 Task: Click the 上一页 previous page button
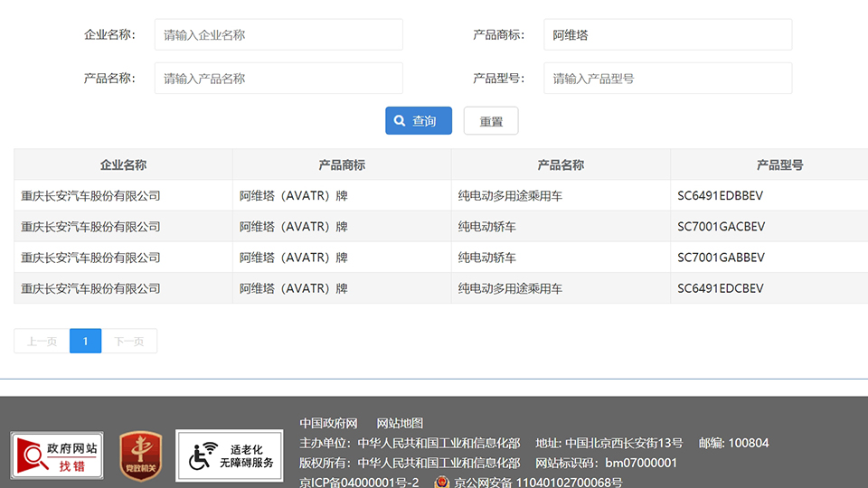tap(42, 341)
